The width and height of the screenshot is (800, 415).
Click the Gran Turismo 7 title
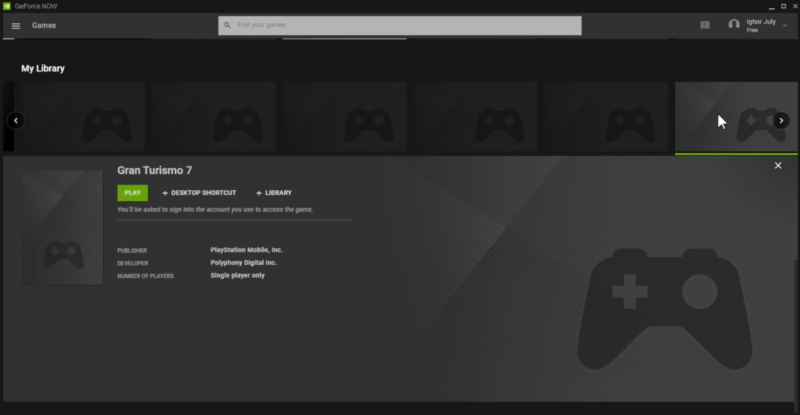point(155,170)
